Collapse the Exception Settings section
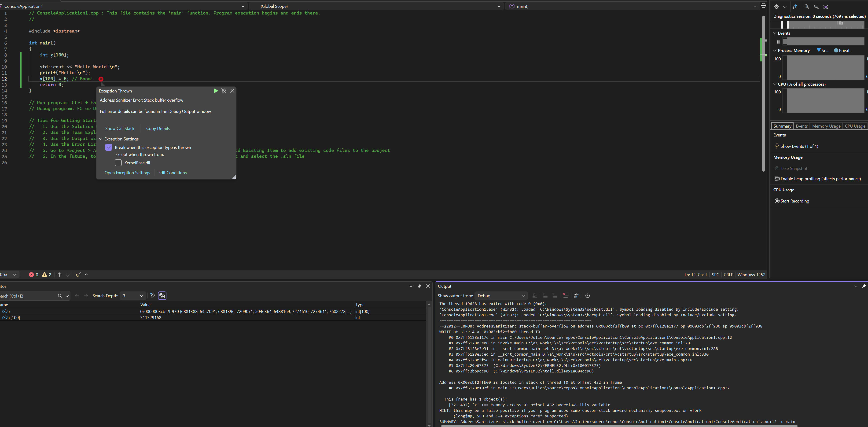The image size is (868, 427). (101, 139)
